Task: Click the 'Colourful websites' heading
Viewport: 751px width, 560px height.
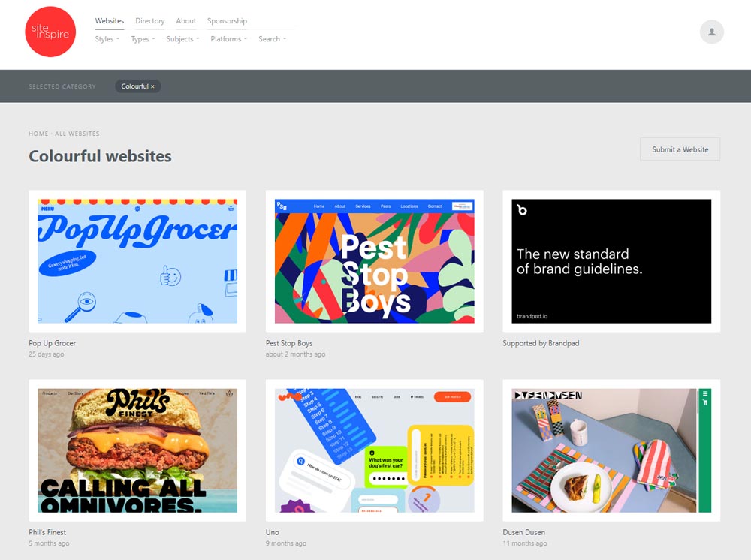Action: click(x=100, y=156)
